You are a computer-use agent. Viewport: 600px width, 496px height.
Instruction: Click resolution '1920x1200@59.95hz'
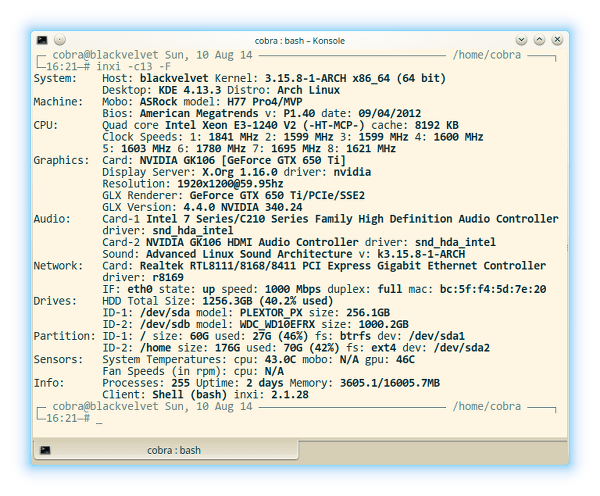click(230, 184)
